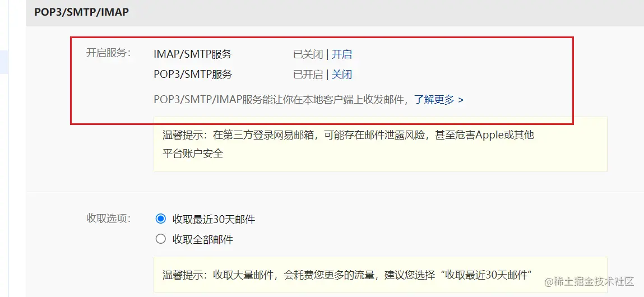This screenshot has width=644, height=297.
Task: Click the highlighted item in left sidebar strip
Action: [4, 62]
